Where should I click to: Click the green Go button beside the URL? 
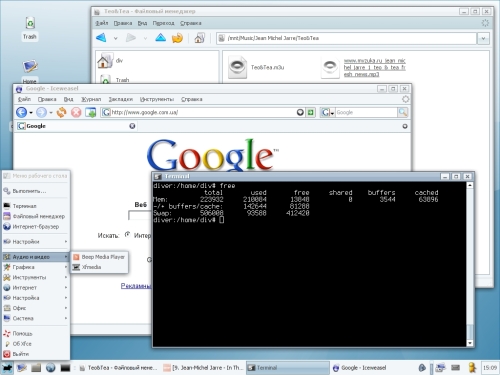[311, 112]
